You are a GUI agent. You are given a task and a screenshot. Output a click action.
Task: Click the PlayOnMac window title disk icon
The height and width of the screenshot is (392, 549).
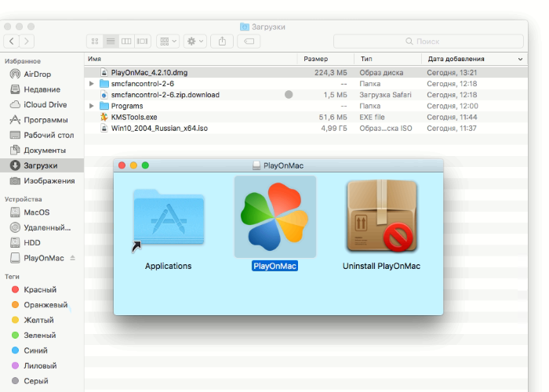point(256,165)
